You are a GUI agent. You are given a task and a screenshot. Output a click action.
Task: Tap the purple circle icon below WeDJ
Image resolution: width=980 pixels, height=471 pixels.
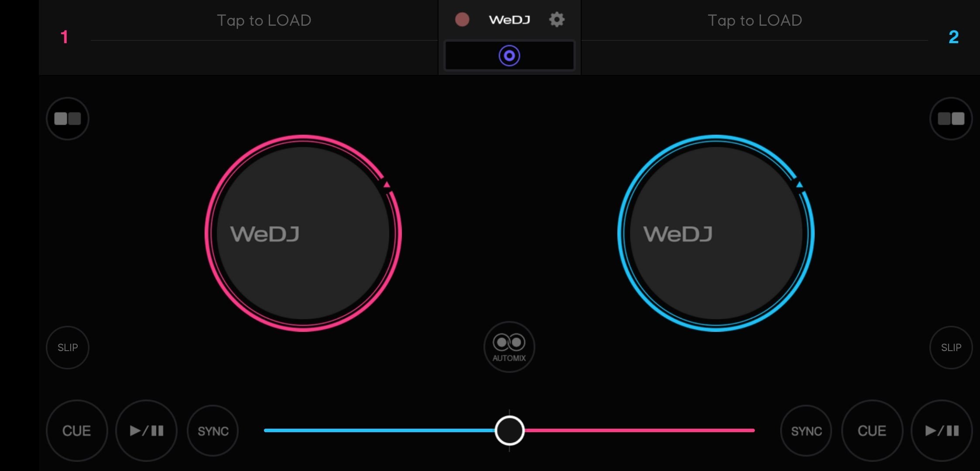click(509, 56)
